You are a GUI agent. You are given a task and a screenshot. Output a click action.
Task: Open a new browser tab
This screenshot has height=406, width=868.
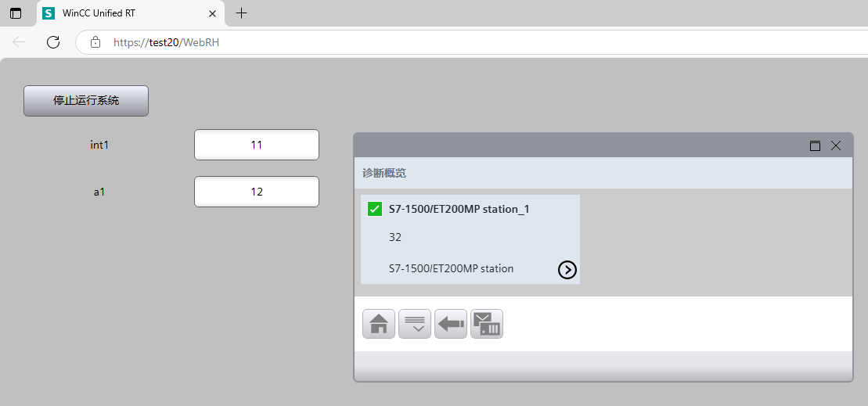tap(242, 13)
